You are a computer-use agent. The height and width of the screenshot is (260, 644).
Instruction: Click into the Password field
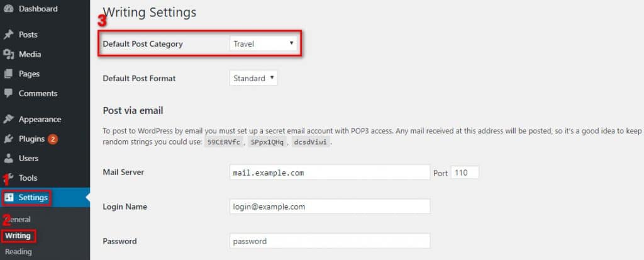coord(330,241)
